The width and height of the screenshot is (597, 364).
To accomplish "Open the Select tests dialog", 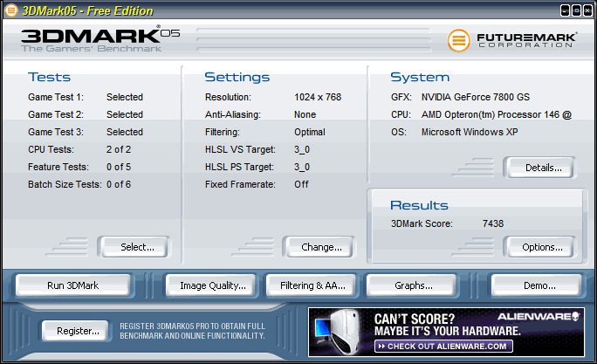I will [134, 247].
